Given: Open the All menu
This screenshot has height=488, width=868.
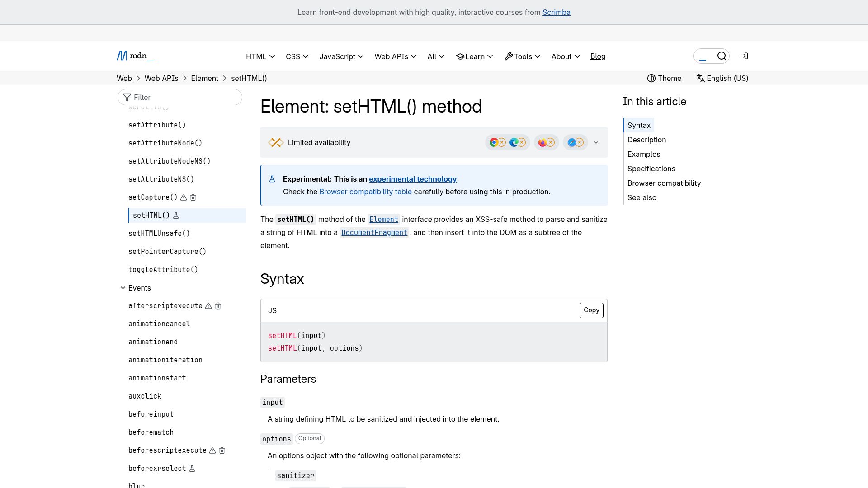Looking at the screenshot, I should (436, 56).
